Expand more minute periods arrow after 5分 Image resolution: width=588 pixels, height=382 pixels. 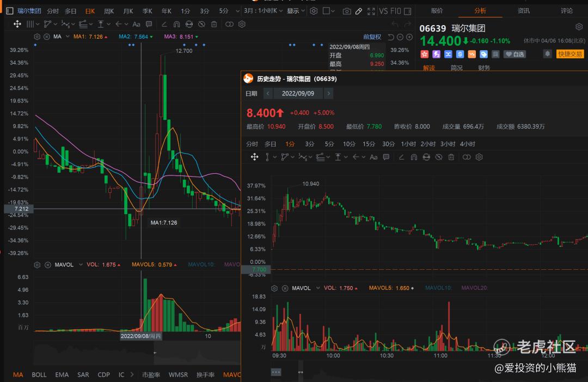(237, 11)
